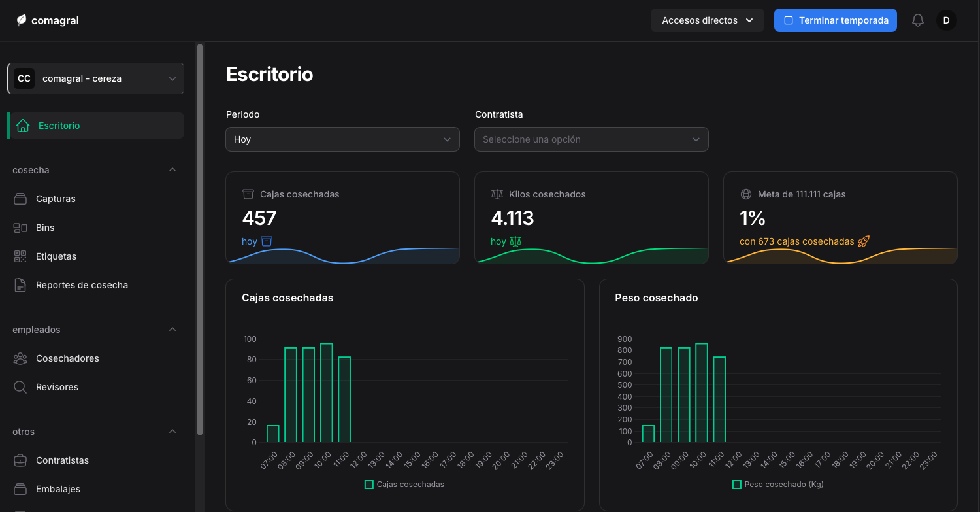Collapse the cosecha sidebar section

click(172, 170)
